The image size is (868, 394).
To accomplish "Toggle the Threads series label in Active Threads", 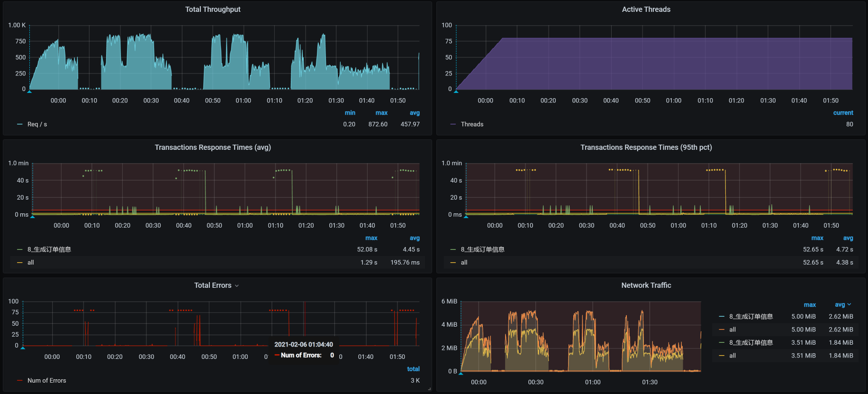I will pos(472,124).
